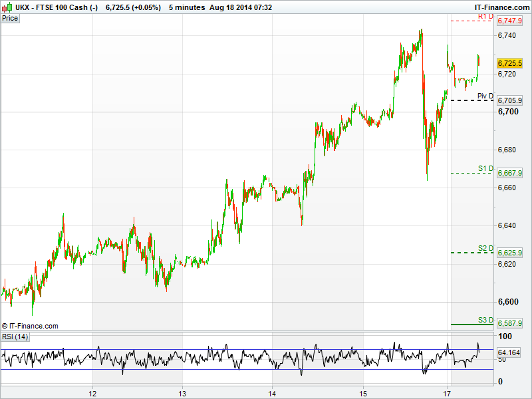Click the RSI value tag 64.164
The height and width of the screenshot is (399, 532).
point(508,352)
